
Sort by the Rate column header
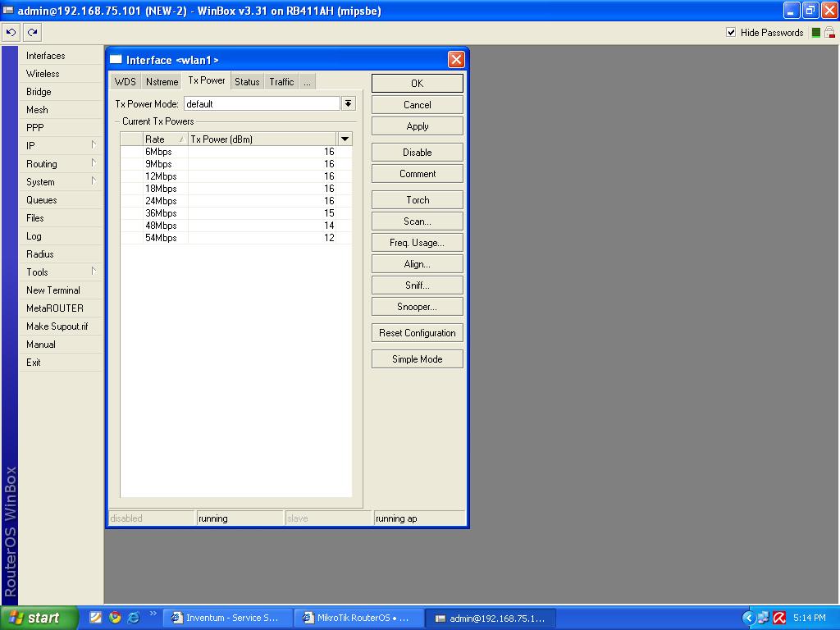(x=164, y=139)
